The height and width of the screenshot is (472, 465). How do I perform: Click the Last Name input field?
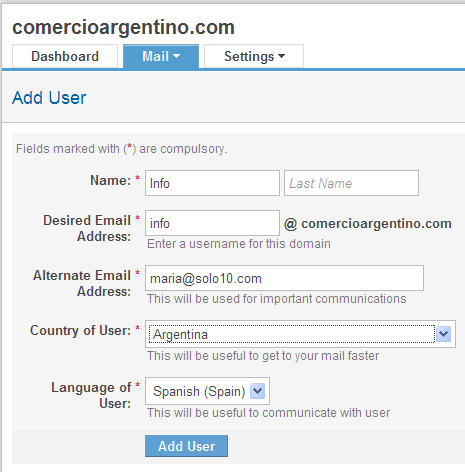tap(351, 183)
